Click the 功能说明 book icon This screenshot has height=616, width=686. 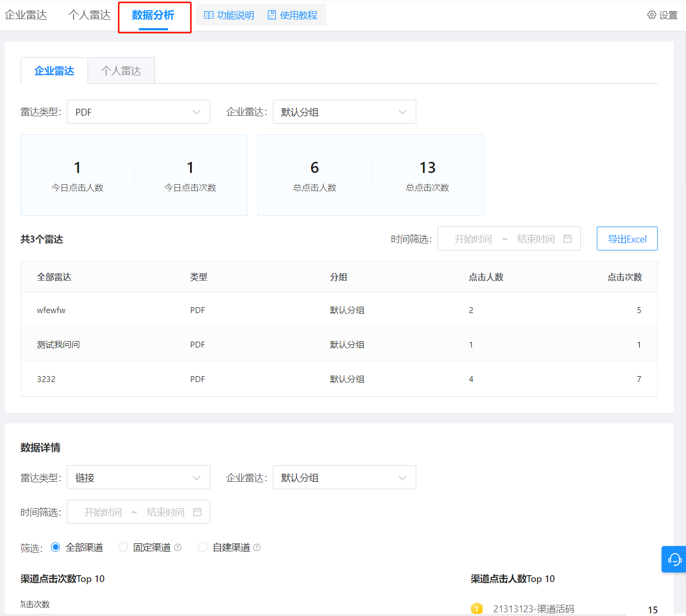click(x=209, y=15)
